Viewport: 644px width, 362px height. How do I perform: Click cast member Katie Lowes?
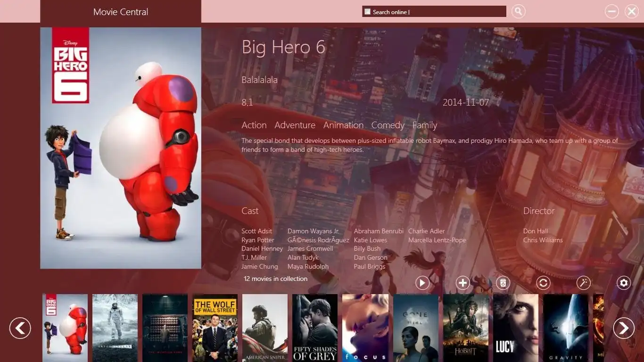371,240
